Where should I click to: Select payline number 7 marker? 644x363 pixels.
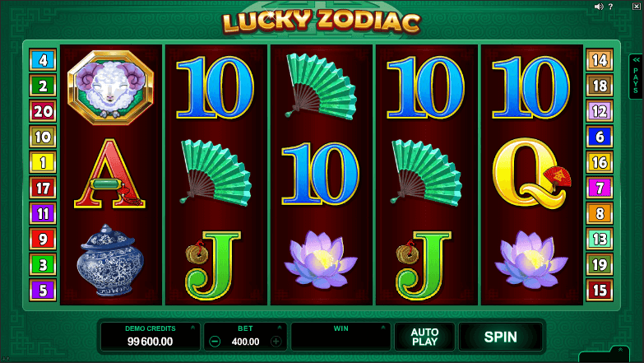[600, 188]
